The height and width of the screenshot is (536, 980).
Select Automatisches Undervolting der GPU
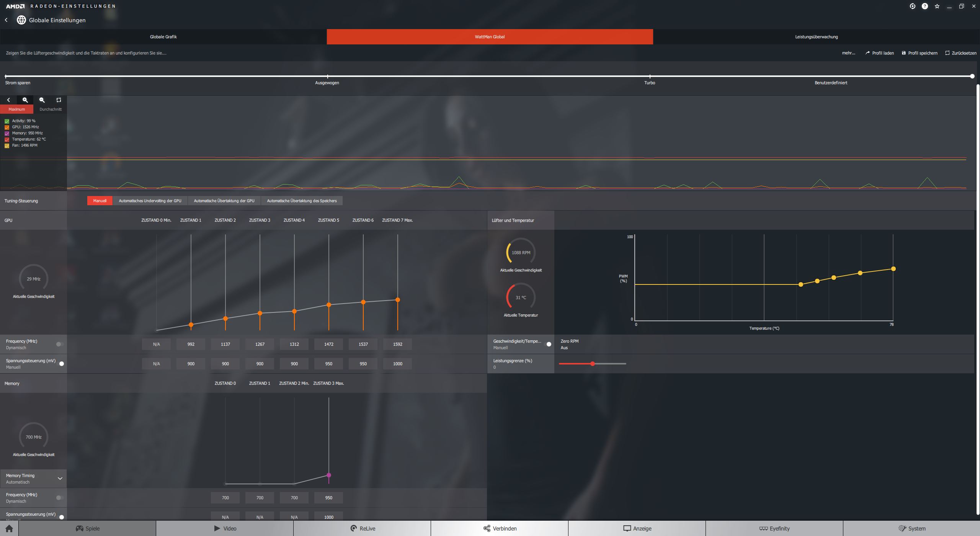[150, 201]
